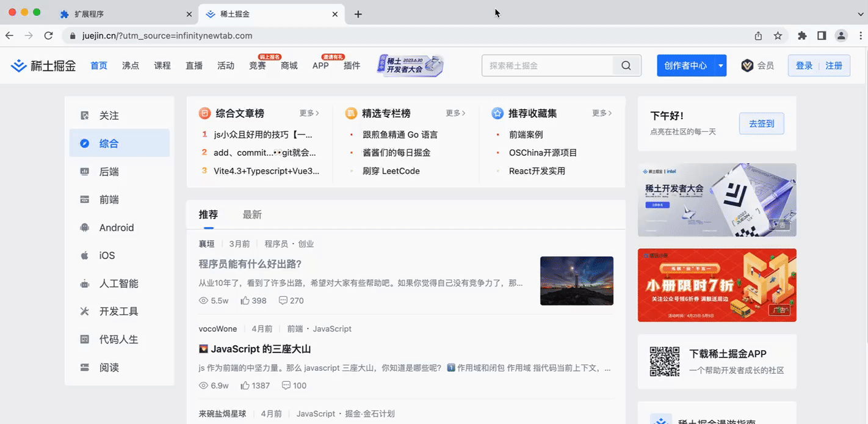This screenshot has width=868, height=424.
Task: Go to 首页 in the top navigation
Action: (99, 65)
